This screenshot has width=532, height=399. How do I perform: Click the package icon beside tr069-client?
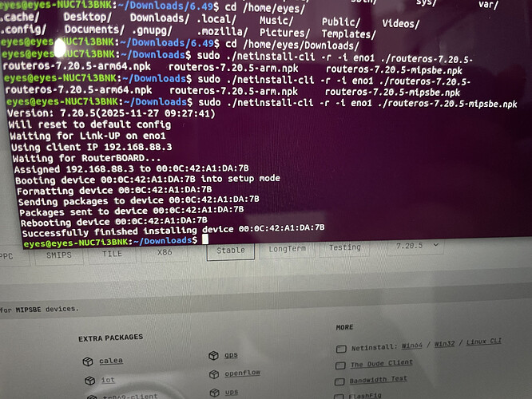click(x=92, y=397)
